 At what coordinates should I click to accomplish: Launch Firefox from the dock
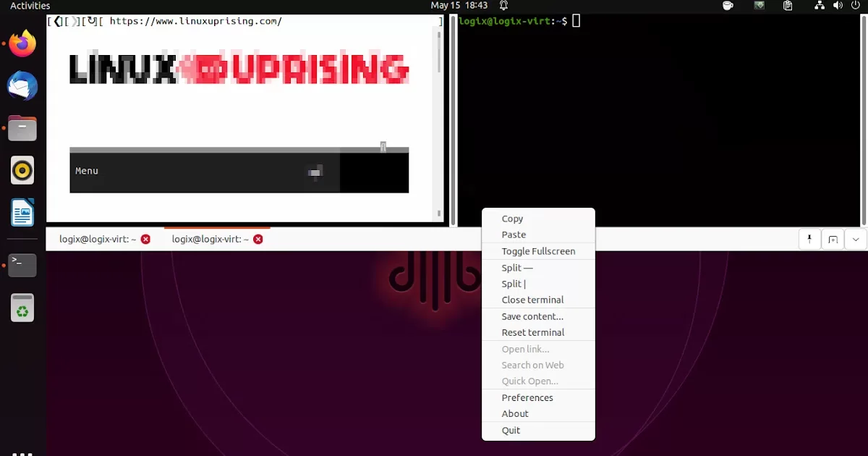coord(21,44)
